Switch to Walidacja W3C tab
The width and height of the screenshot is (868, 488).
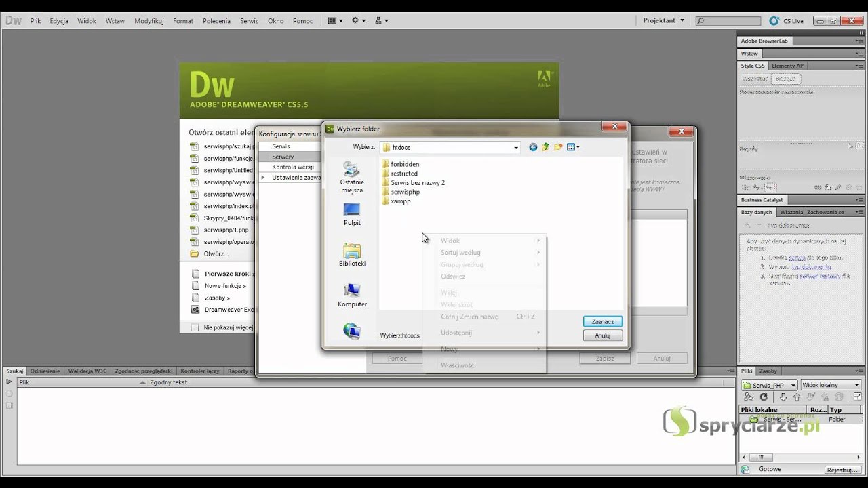(x=87, y=371)
